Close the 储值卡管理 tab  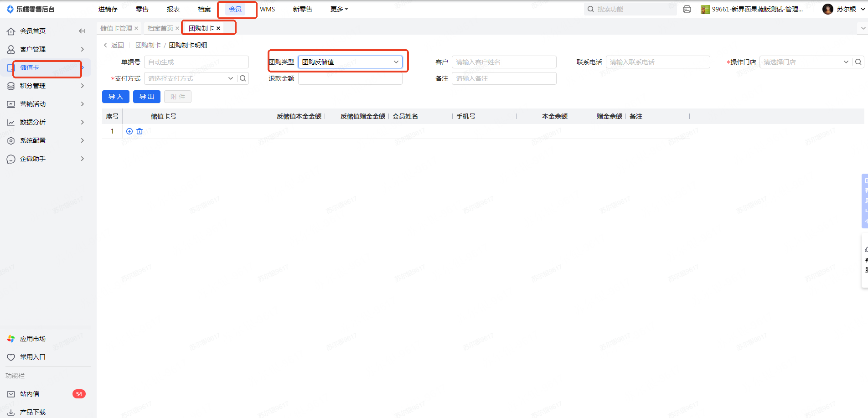point(136,28)
